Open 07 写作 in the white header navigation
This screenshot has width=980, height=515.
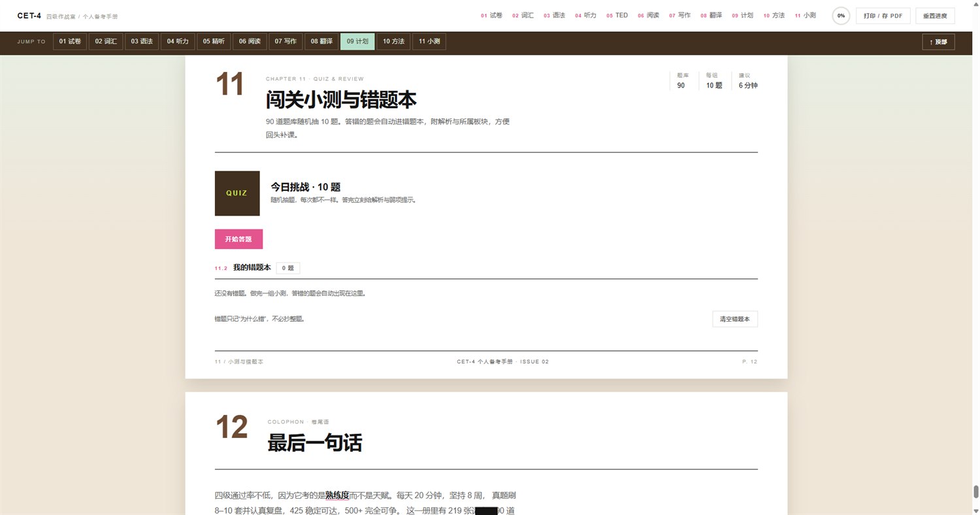coord(679,15)
